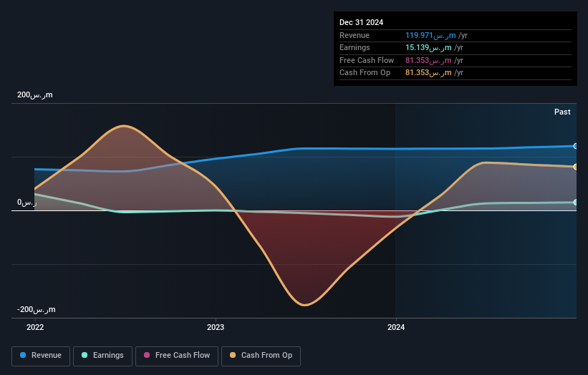Screen dimensions: 588x375
Task: Toggle the Earnings legend button
Action: [x=102, y=356]
